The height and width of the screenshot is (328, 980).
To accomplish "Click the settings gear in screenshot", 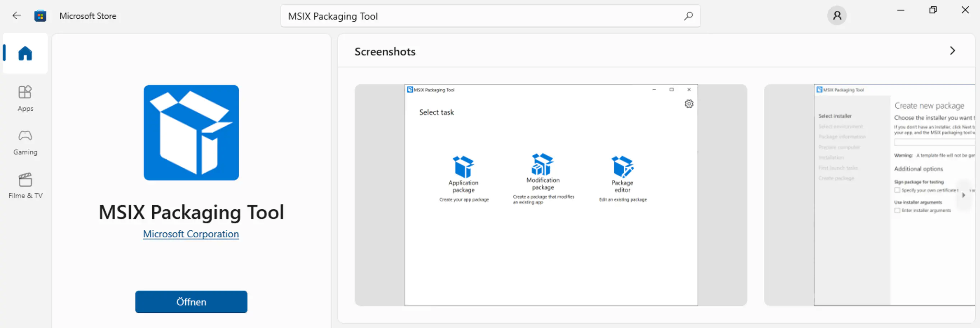I will tap(689, 104).
